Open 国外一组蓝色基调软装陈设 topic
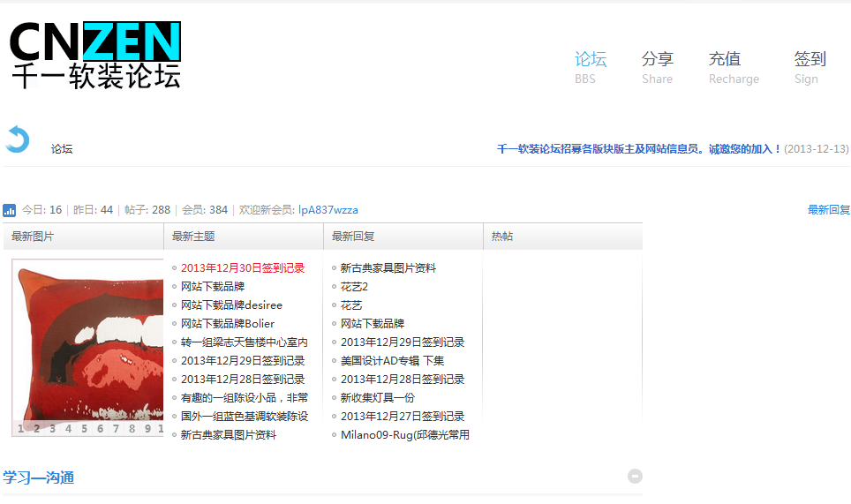This screenshot has width=851, height=504. tap(245, 416)
